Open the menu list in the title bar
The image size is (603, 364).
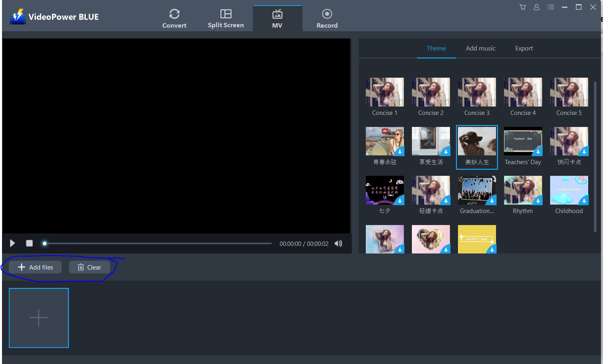pos(551,7)
